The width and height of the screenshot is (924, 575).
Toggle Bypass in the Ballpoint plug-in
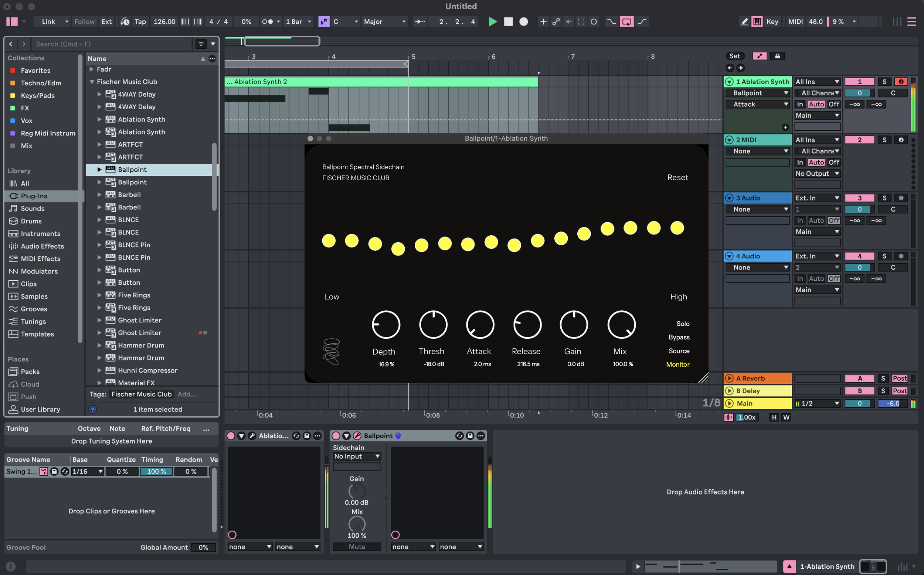pos(679,337)
